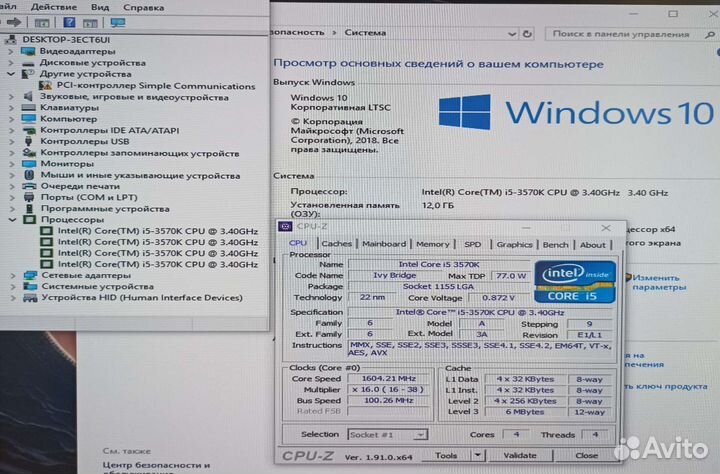The image size is (720, 474).
Task: Select the PCI-контроллер Simple Communications device
Action: pos(156,86)
